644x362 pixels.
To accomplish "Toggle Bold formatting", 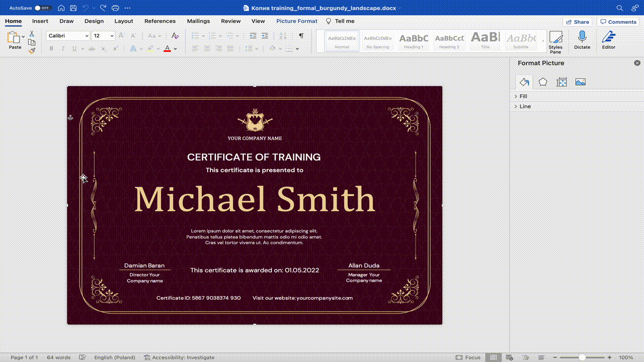I will coord(51,49).
